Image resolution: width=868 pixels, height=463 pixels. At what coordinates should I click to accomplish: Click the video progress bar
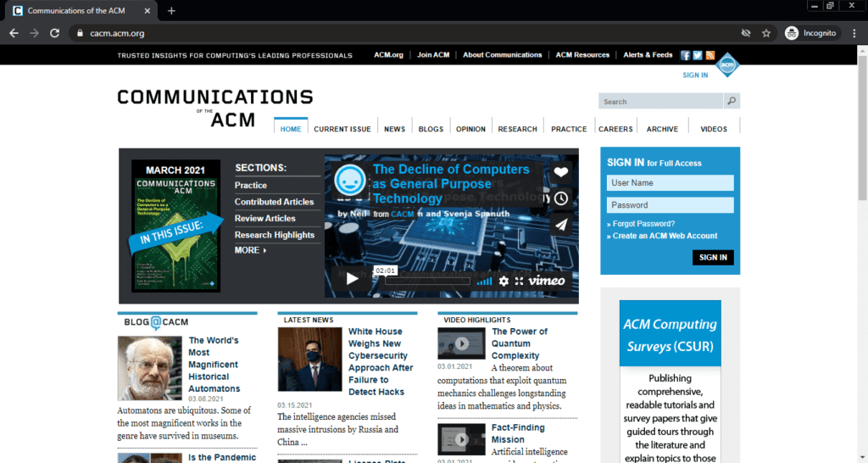pyautogui.click(x=427, y=282)
